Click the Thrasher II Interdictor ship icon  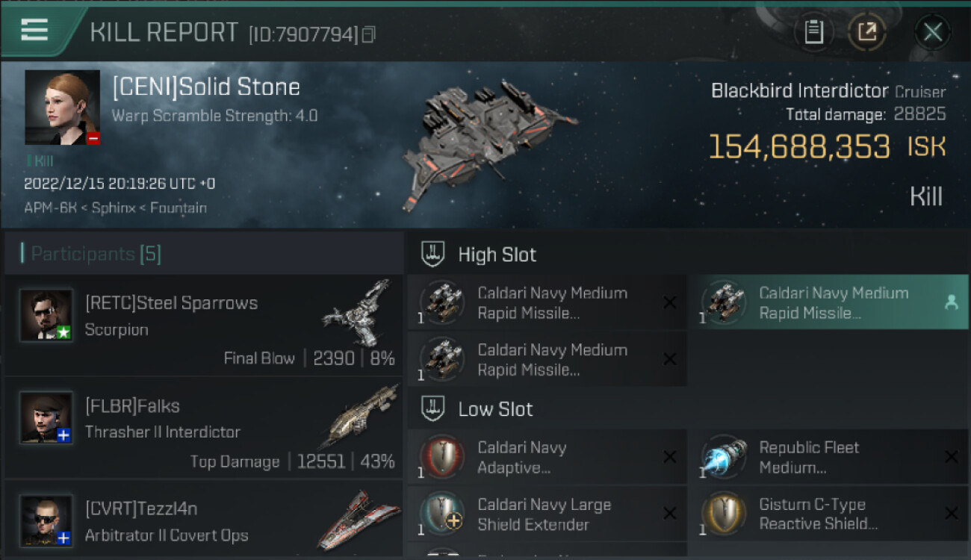362,415
